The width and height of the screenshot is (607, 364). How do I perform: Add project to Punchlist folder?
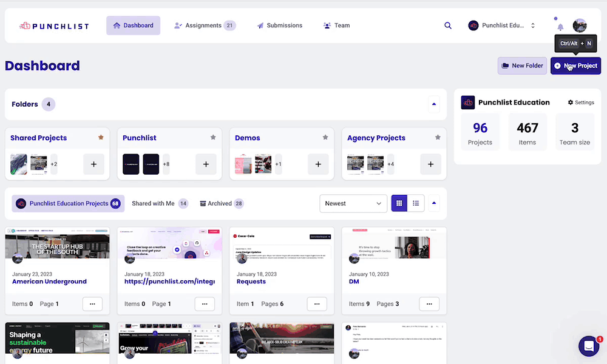pyautogui.click(x=206, y=164)
